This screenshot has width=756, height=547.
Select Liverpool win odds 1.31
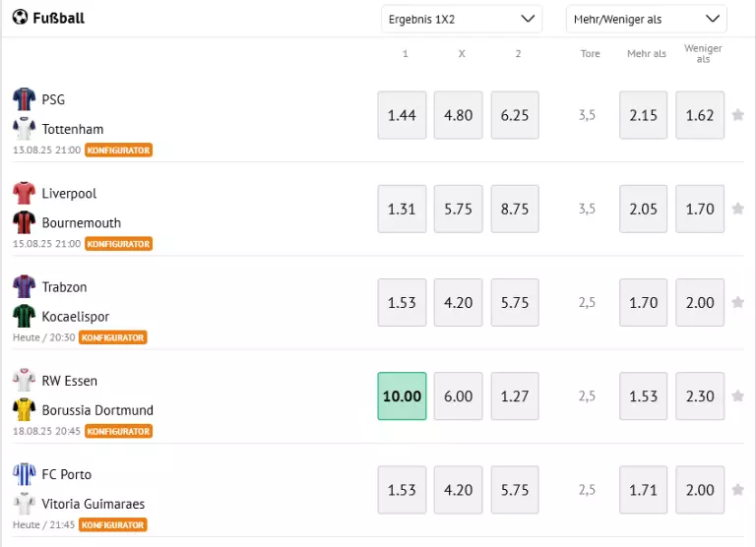pyautogui.click(x=402, y=209)
